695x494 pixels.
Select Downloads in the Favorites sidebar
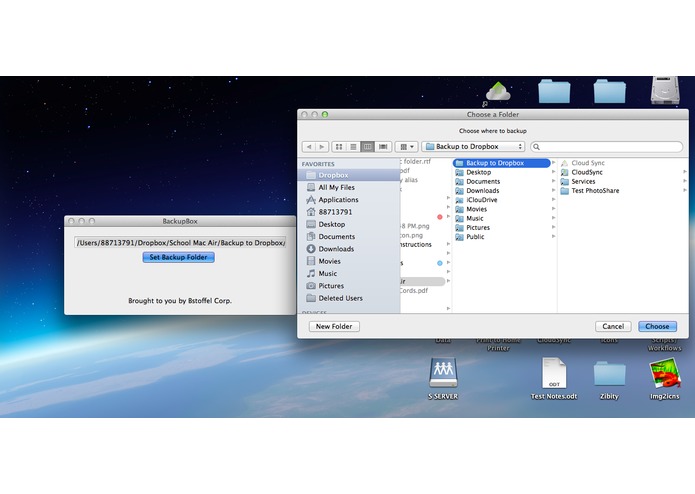point(349,249)
